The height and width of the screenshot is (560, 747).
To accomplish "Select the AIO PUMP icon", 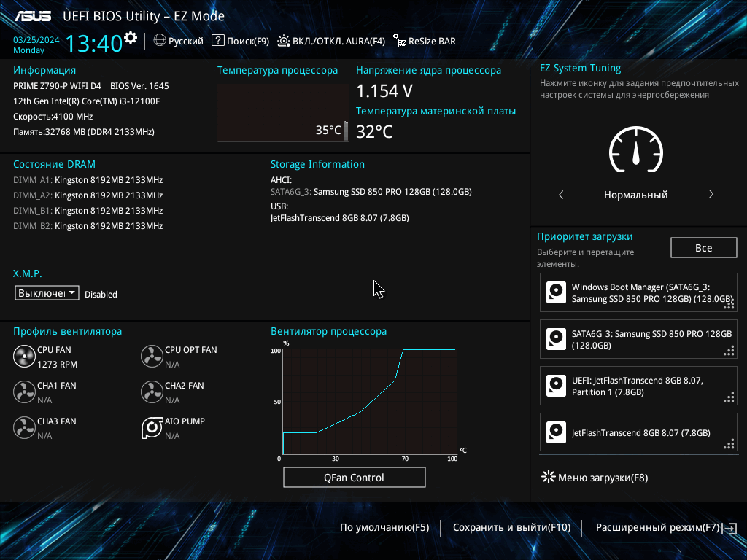I will pos(152,427).
